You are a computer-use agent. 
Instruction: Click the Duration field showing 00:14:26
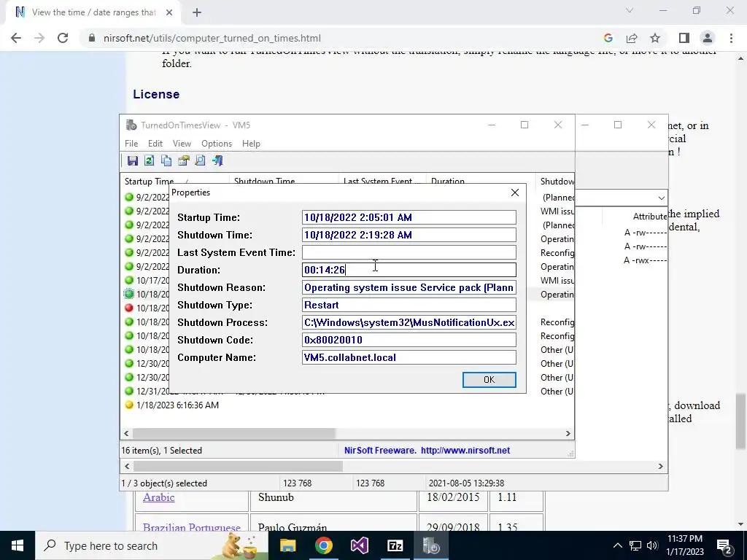(x=409, y=270)
